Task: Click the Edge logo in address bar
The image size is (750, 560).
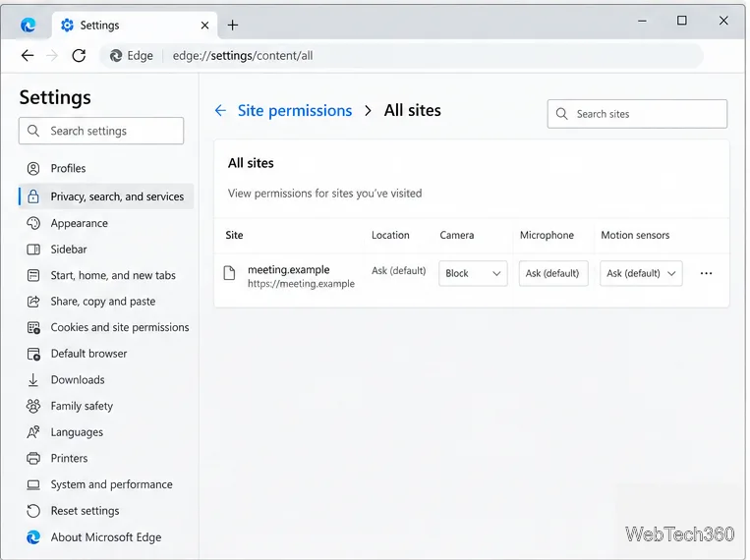Action: click(116, 56)
